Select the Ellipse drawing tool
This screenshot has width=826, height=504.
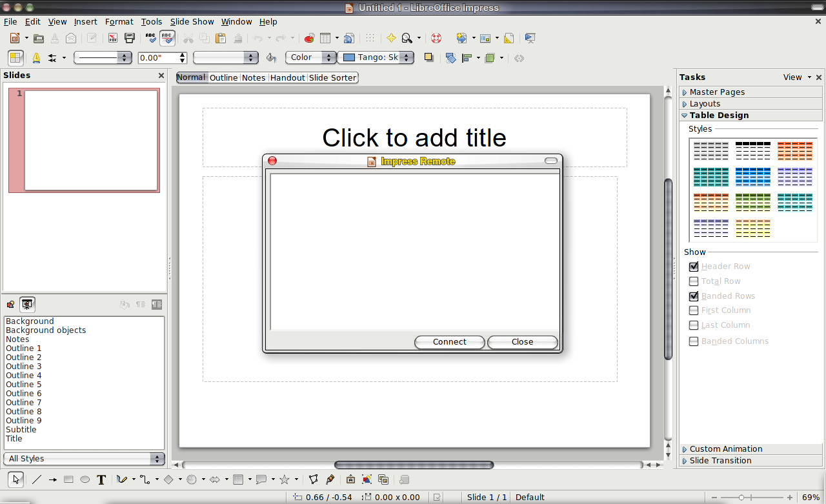[85, 479]
